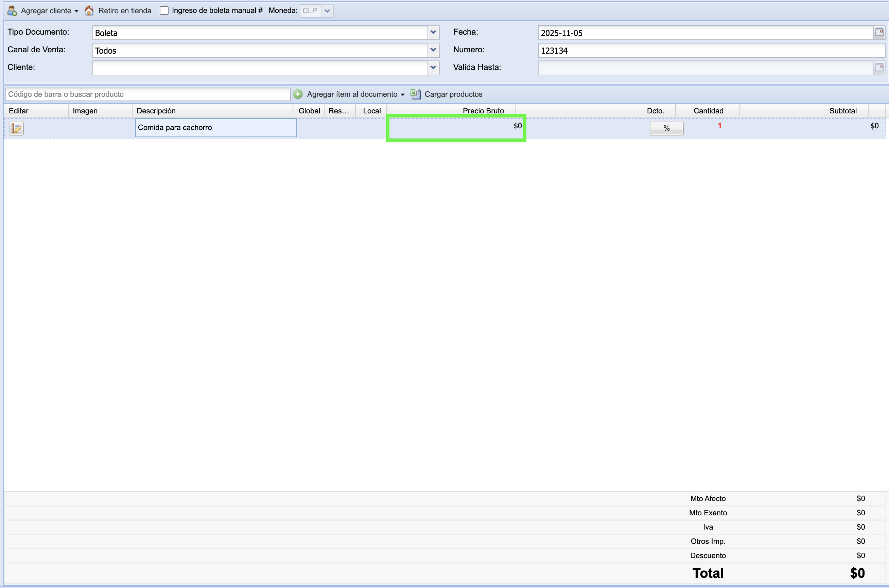889x588 pixels.
Task: Click the barcode product search field
Action: (148, 94)
